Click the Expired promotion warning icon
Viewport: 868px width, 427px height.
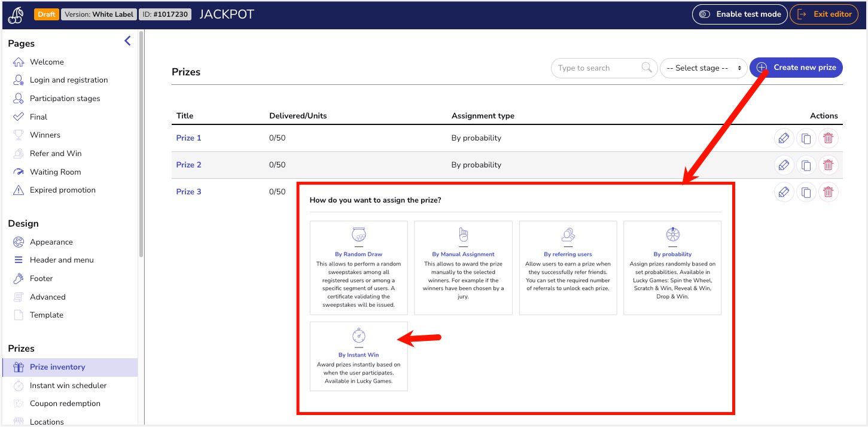(x=18, y=190)
